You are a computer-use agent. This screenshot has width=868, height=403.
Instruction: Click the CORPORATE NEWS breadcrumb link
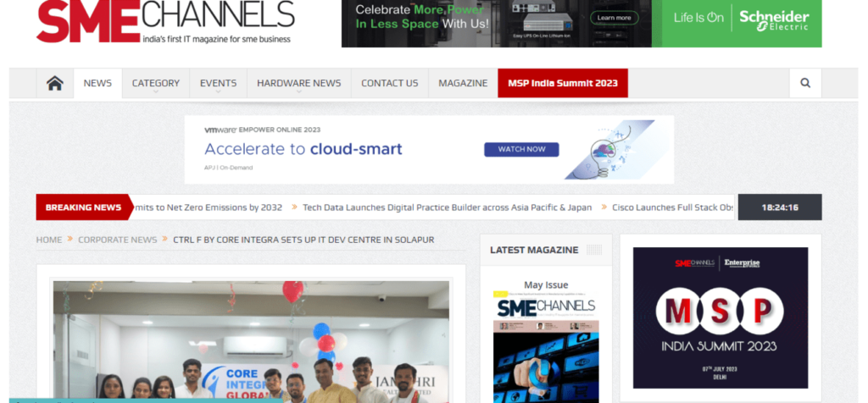[x=117, y=240]
